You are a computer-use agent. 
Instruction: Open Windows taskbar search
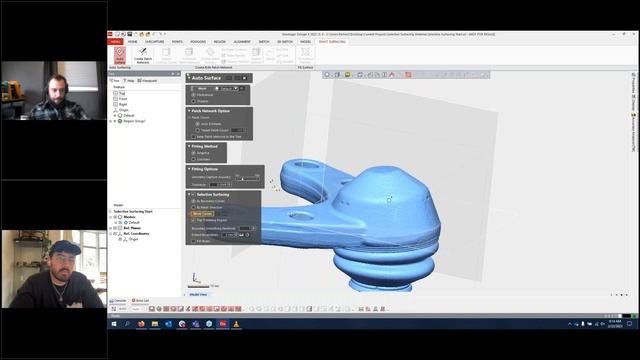[x=127, y=324]
